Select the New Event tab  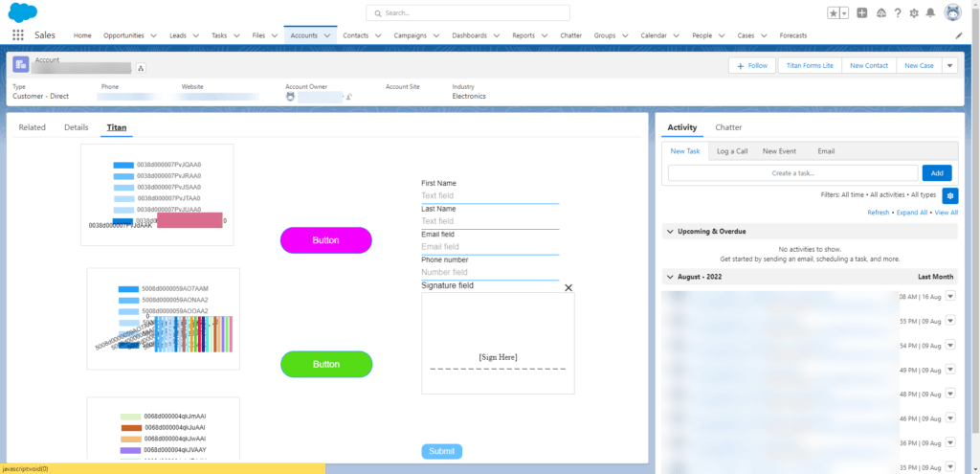(x=779, y=150)
